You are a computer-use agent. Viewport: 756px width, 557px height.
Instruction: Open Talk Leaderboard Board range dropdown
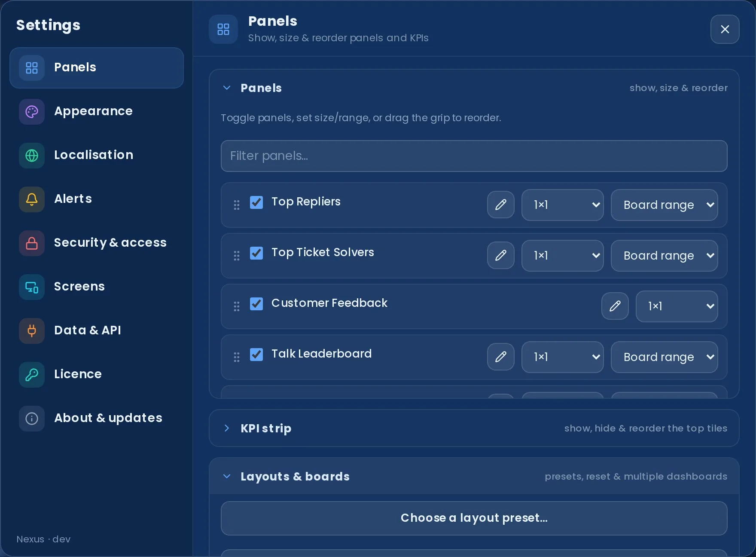click(665, 357)
